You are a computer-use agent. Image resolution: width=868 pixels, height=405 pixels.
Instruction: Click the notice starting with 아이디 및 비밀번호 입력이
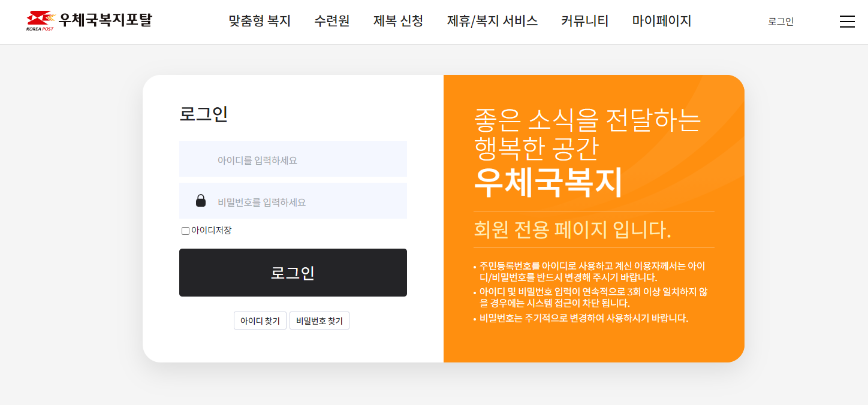pos(590,298)
